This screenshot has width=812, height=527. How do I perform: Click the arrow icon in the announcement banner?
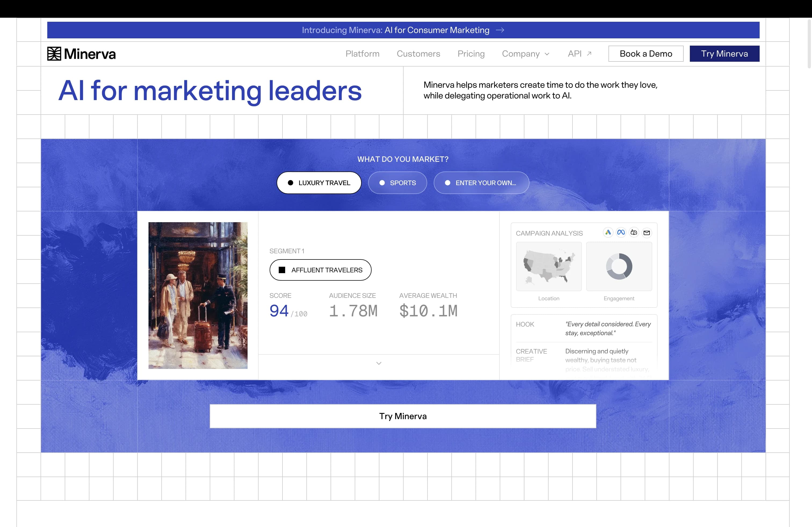pyautogui.click(x=500, y=30)
